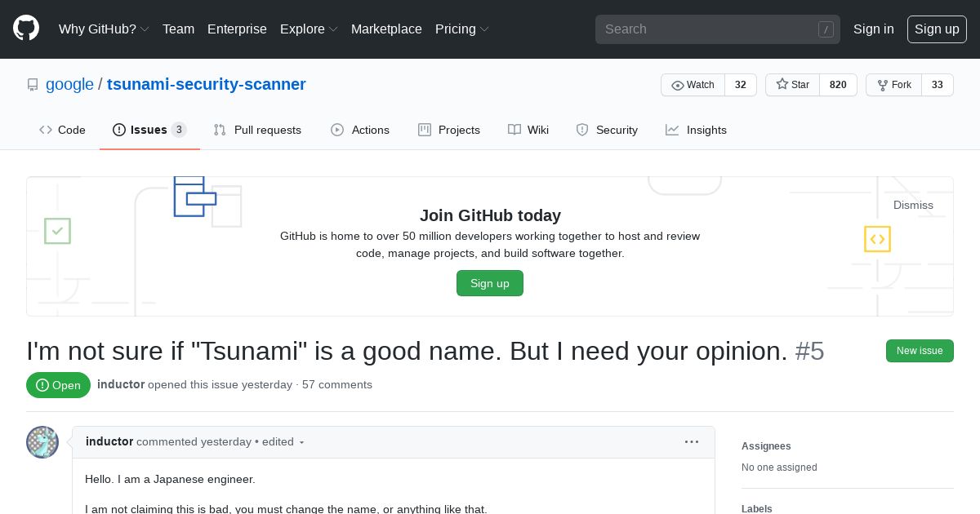Star the repository
980x514 pixels.
(792, 85)
